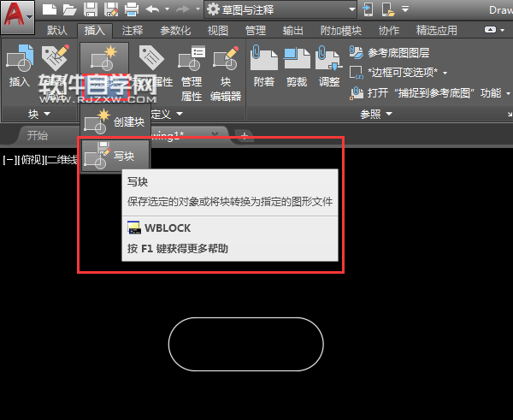Viewport: 513px width, 420px height.
Task: Select 创建块 from the flyout
Action: (x=115, y=121)
